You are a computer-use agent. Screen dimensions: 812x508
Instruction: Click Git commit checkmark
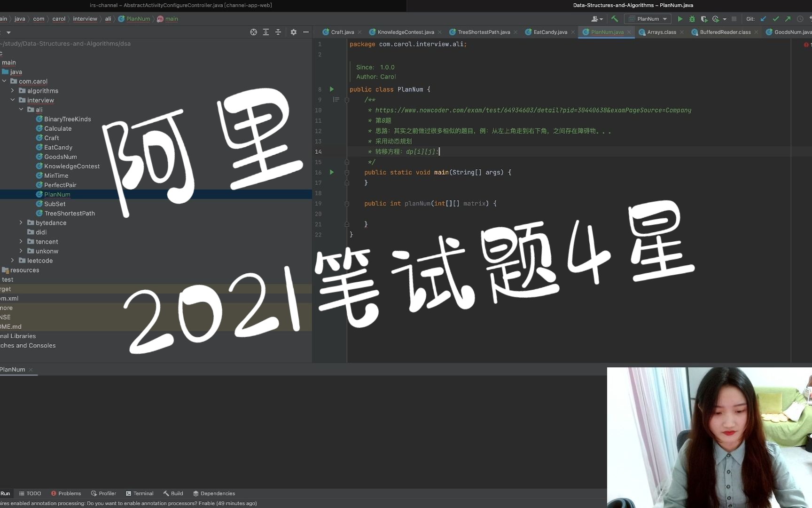point(776,19)
